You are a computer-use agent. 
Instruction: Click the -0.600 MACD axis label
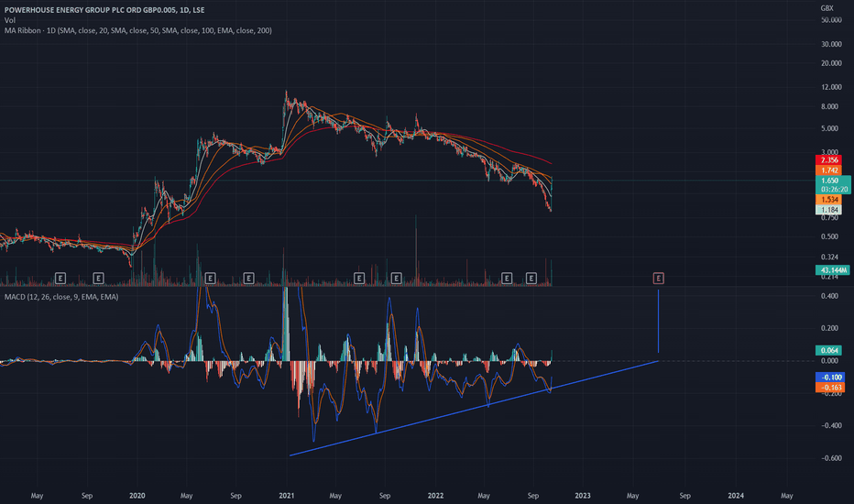tap(830, 458)
